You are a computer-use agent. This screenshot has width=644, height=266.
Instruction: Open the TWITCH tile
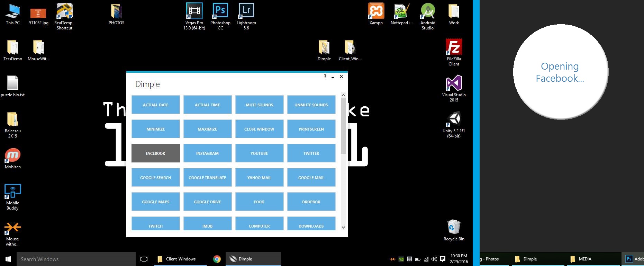click(x=156, y=223)
